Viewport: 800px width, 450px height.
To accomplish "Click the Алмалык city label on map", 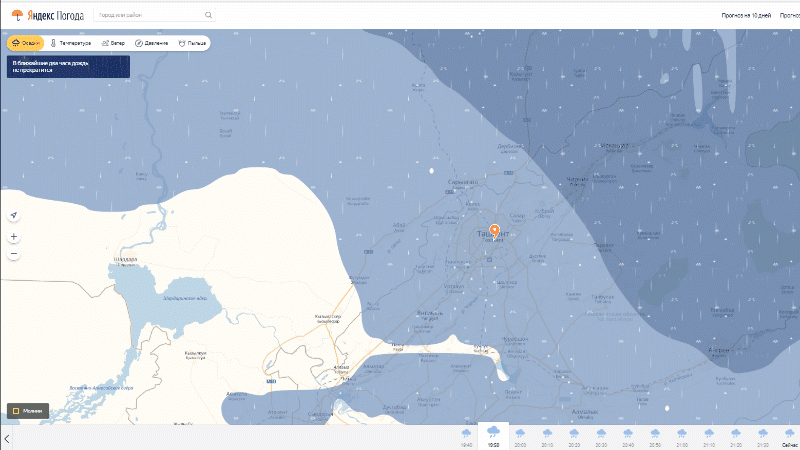I will pyautogui.click(x=585, y=412).
